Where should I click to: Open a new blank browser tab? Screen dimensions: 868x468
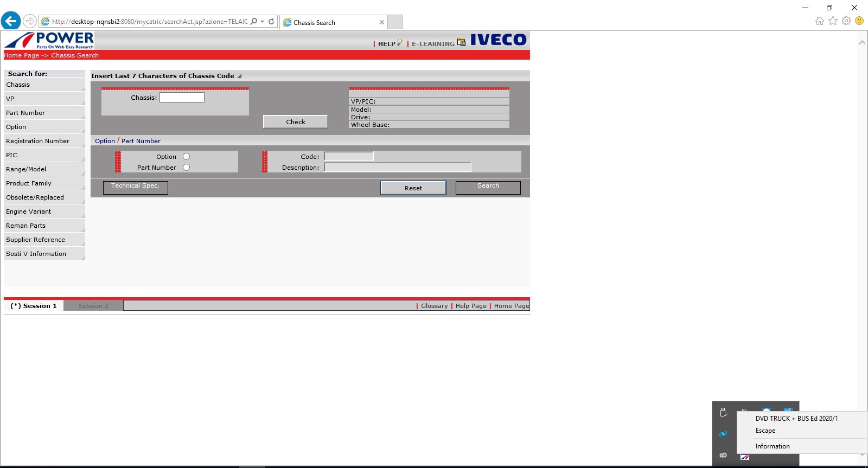[x=395, y=22]
